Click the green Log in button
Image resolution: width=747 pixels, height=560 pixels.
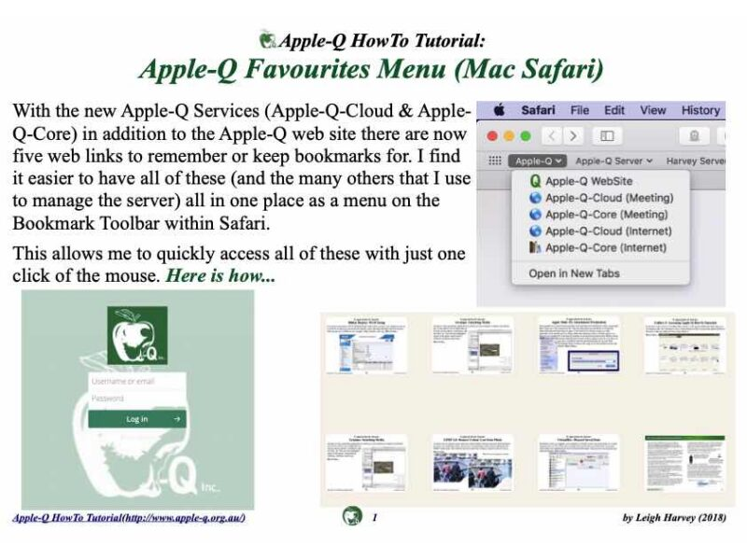(137, 419)
